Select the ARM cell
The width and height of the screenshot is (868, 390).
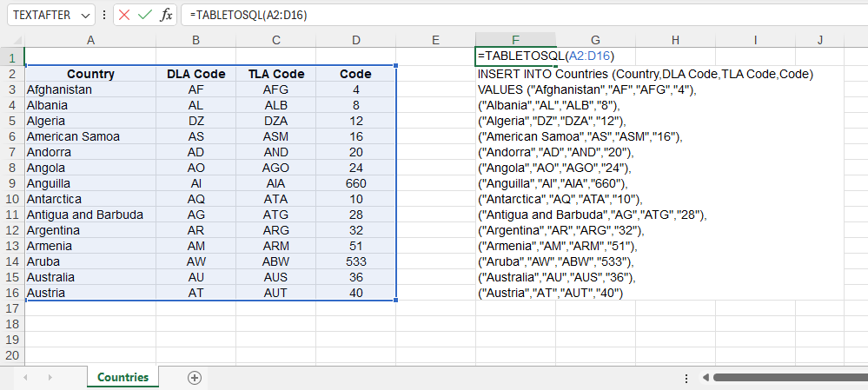pyautogui.click(x=276, y=246)
